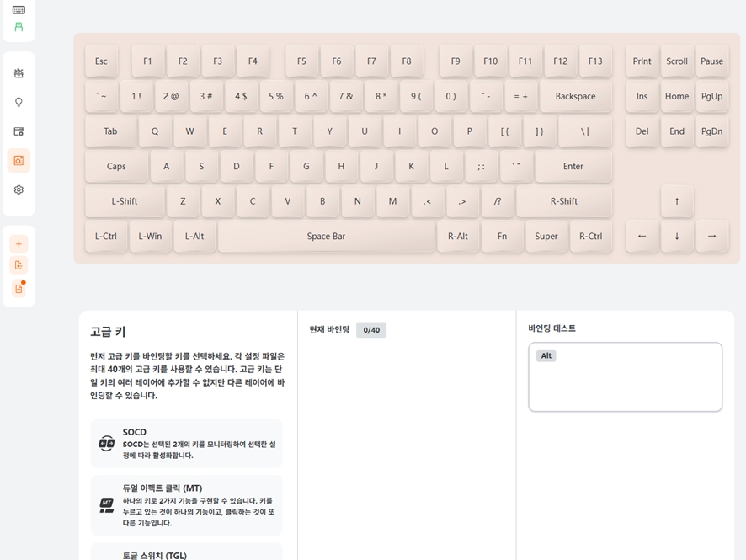The width and height of the screenshot is (746, 560).
Task: Select the R-Alt key
Action: (x=458, y=236)
